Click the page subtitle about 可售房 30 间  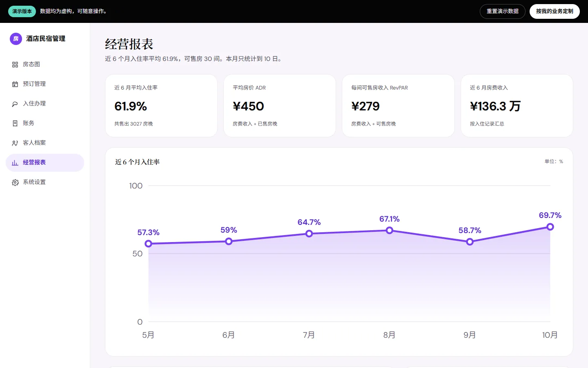click(x=194, y=59)
